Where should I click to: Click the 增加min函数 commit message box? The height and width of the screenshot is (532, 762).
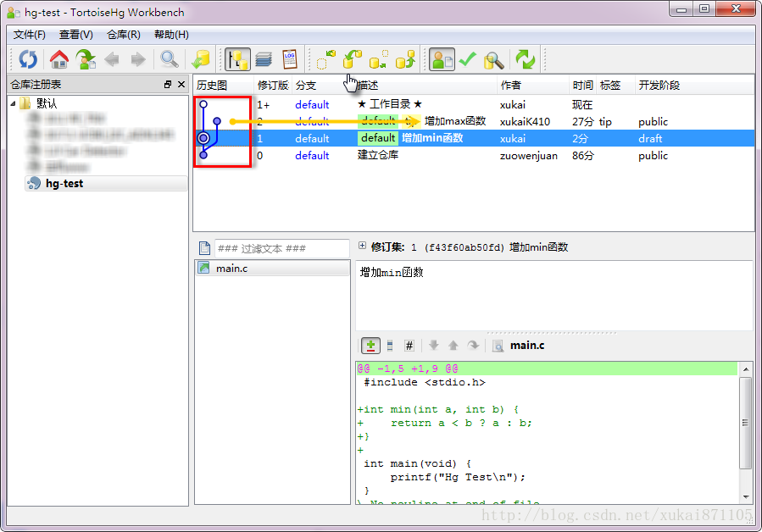(554, 296)
